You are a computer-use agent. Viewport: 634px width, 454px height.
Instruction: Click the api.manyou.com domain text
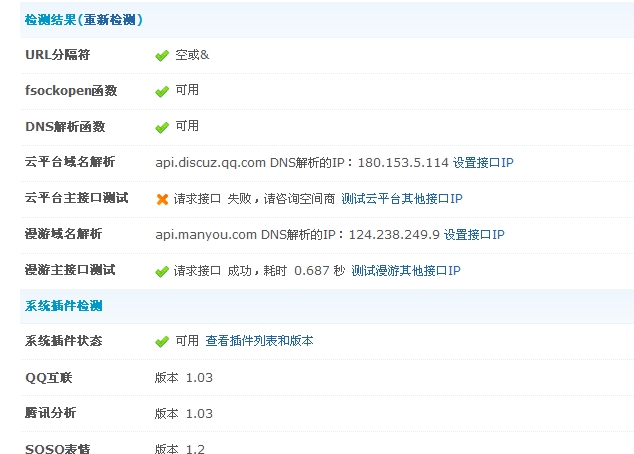click(206, 234)
